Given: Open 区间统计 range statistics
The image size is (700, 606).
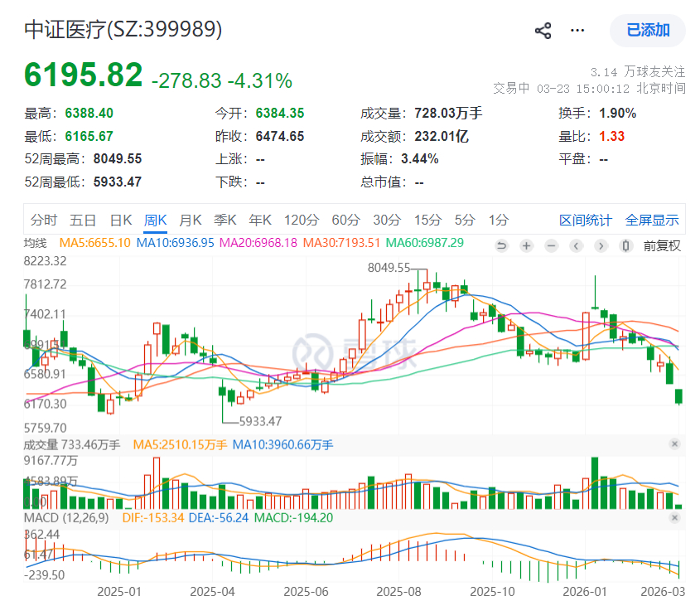Looking at the screenshot, I should pos(586,220).
